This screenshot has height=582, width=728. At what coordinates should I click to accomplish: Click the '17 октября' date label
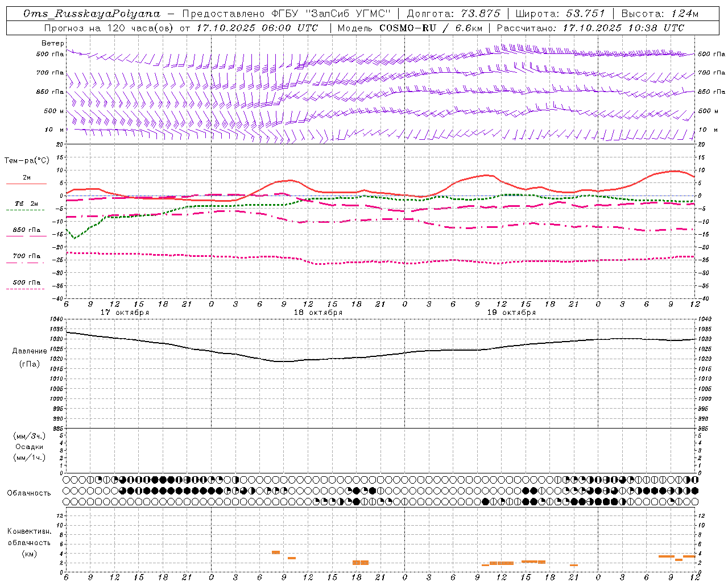coord(125,313)
